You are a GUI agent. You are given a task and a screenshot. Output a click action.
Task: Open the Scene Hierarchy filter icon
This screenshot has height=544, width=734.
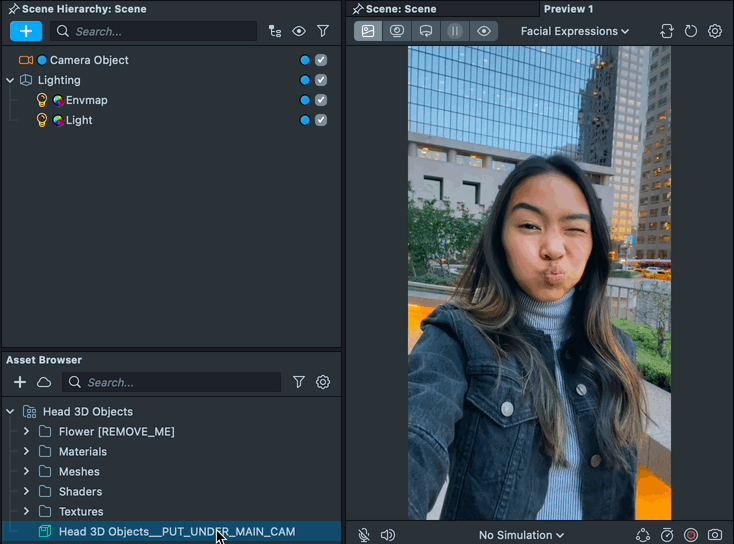coord(323,31)
